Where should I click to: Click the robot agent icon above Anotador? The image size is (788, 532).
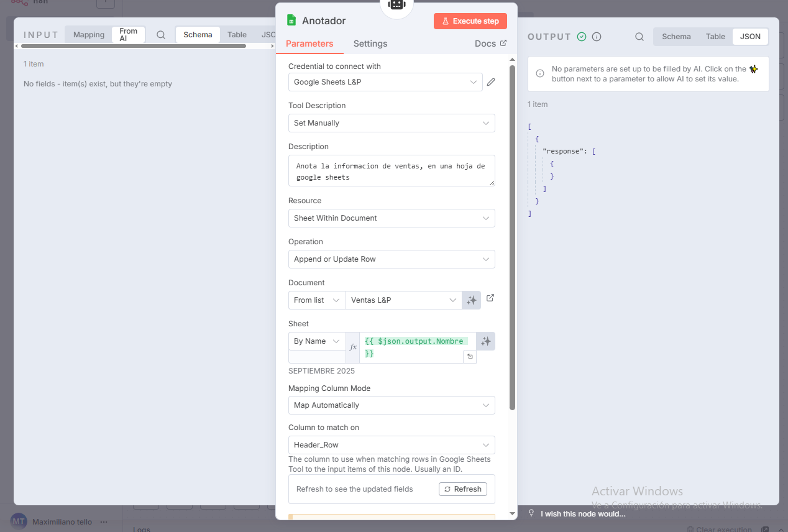click(x=396, y=4)
